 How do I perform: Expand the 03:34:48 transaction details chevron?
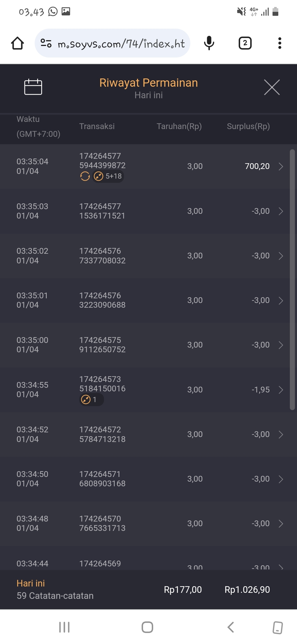pos(280,524)
